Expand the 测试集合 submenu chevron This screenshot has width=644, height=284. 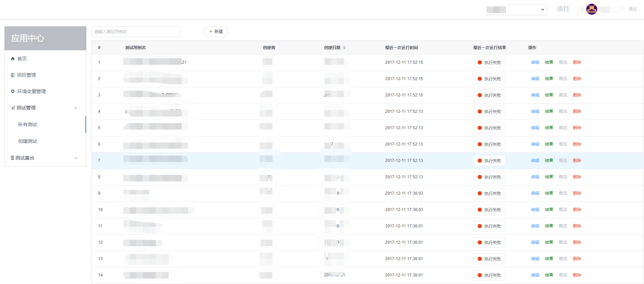[76, 158]
